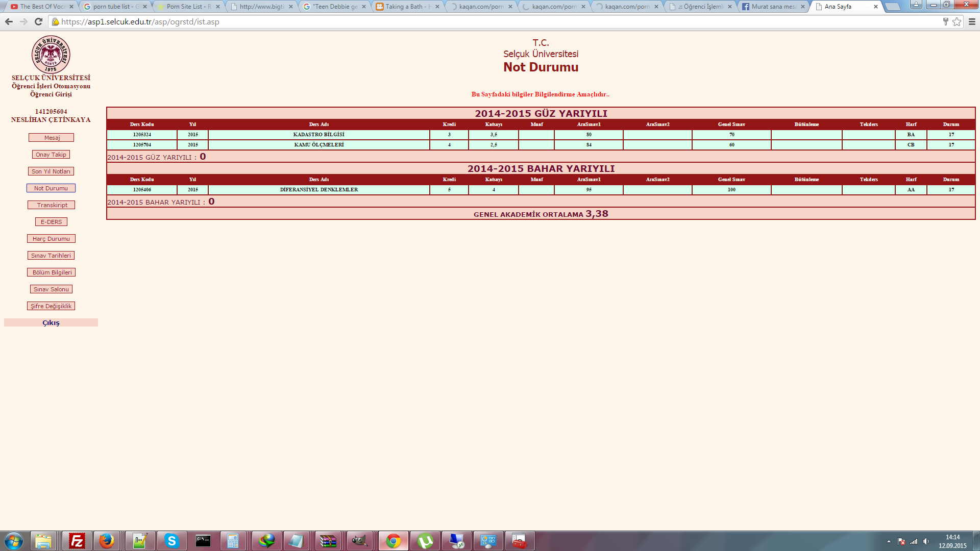The height and width of the screenshot is (551, 980).
Task: View Sınav Tarihleri
Action: tap(51, 256)
